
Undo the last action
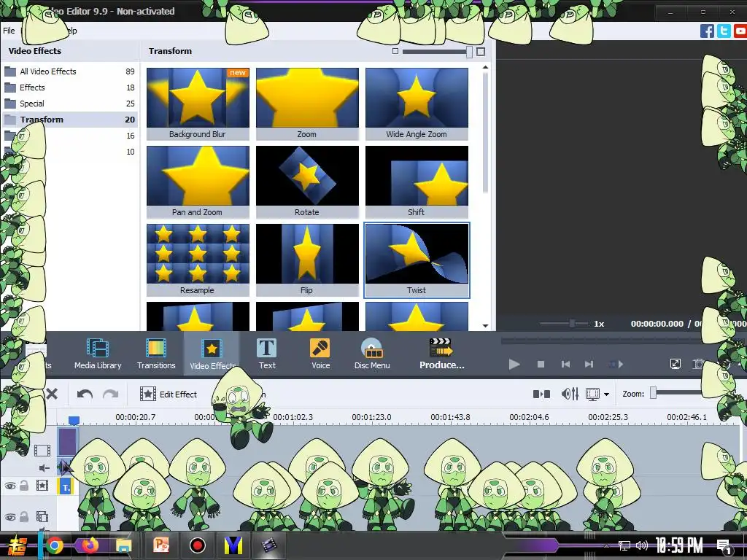pyautogui.click(x=85, y=394)
